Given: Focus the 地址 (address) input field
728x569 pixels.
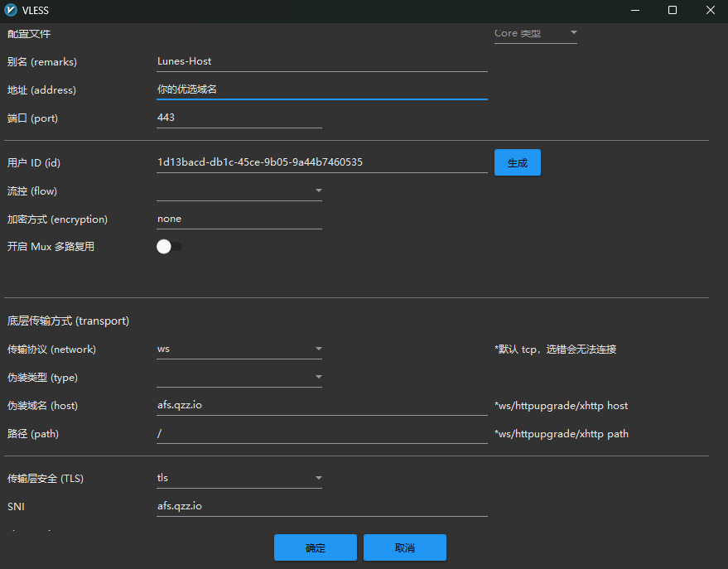Looking at the screenshot, I should click(x=321, y=89).
